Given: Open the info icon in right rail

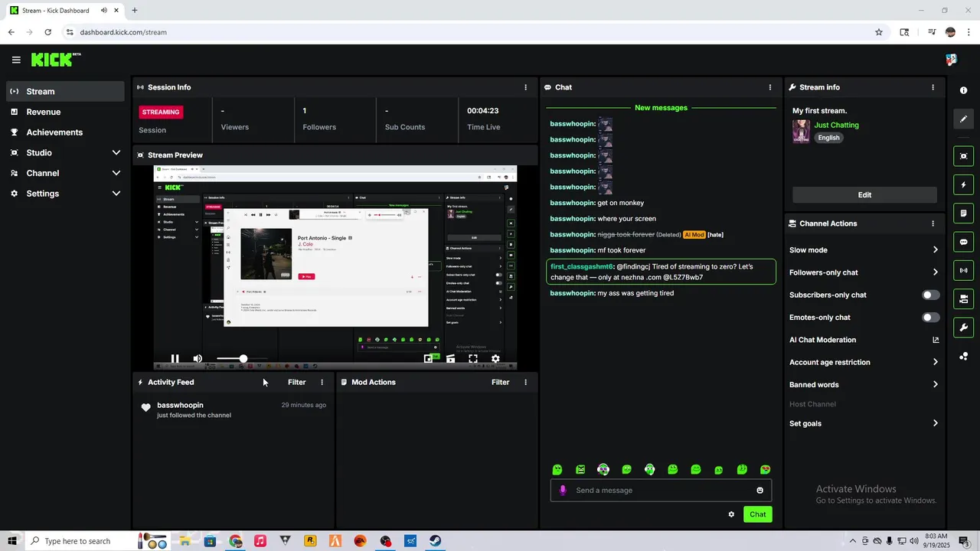Looking at the screenshot, I should [963, 90].
